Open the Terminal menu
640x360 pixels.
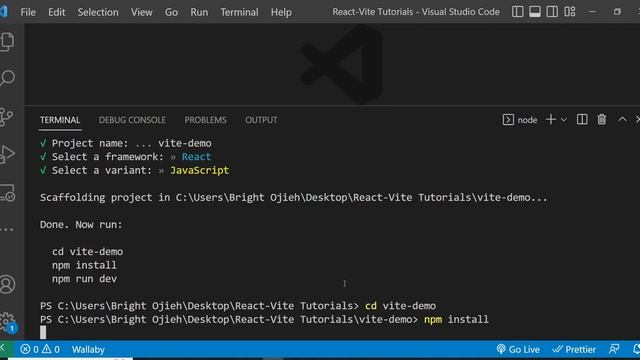239,12
